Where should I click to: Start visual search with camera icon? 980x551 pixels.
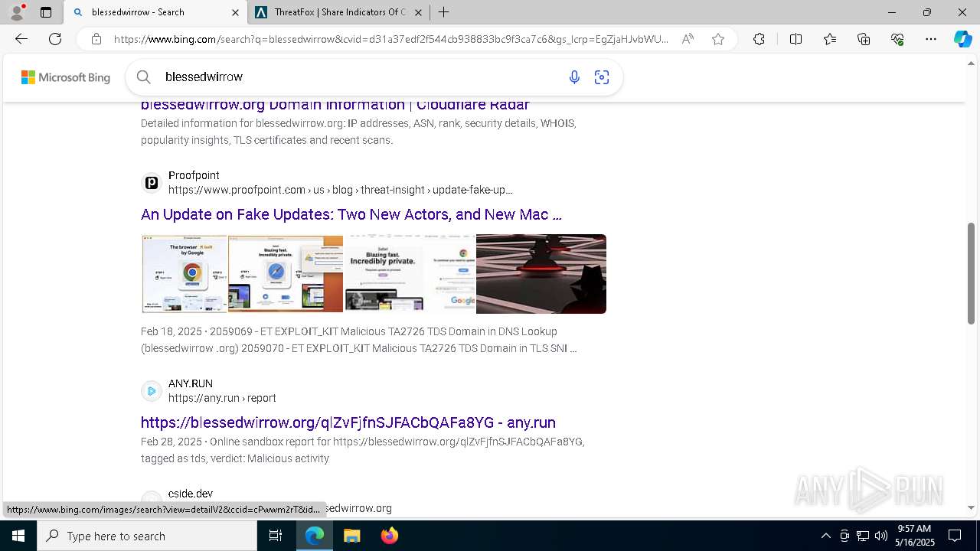tap(602, 77)
